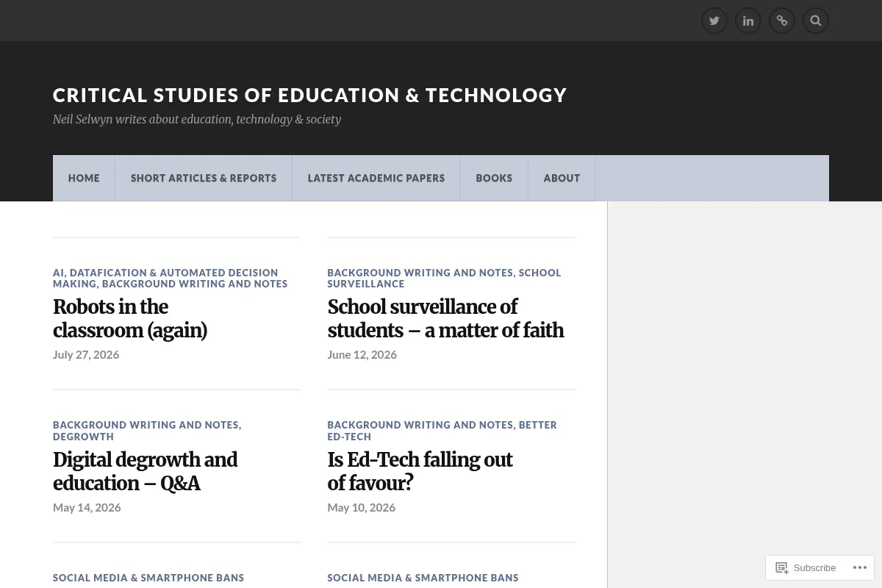882x588 pixels.
Task: Open post Digital degrowth and education Q&A
Action: (x=145, y=472)
